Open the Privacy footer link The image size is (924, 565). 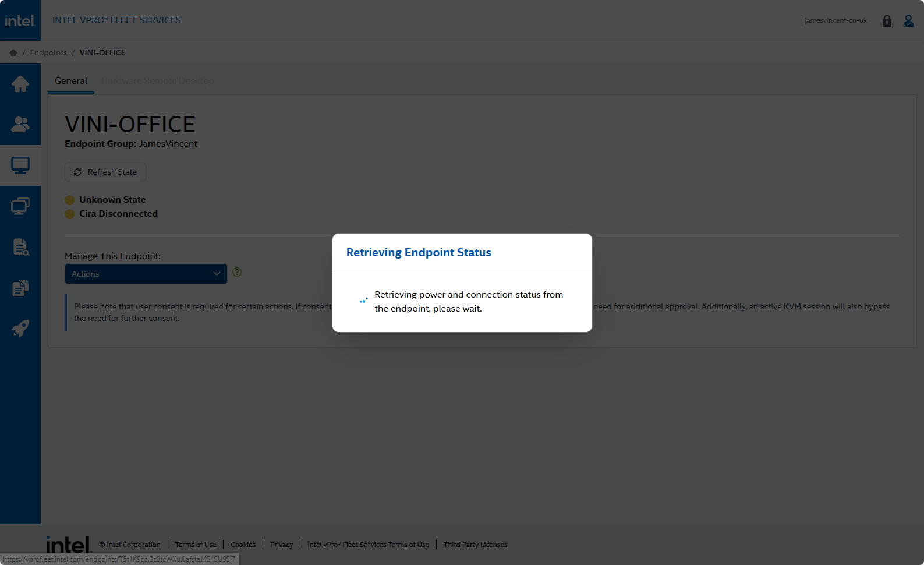click(281, 545)
